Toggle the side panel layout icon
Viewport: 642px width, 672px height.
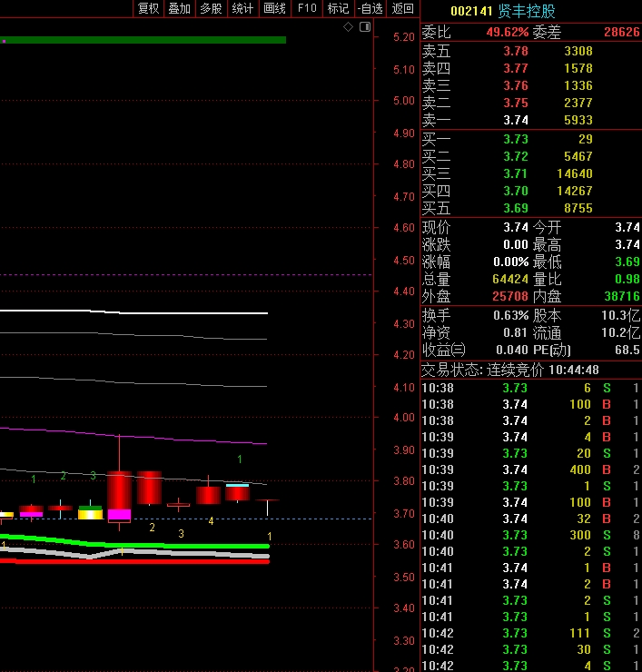365,27
